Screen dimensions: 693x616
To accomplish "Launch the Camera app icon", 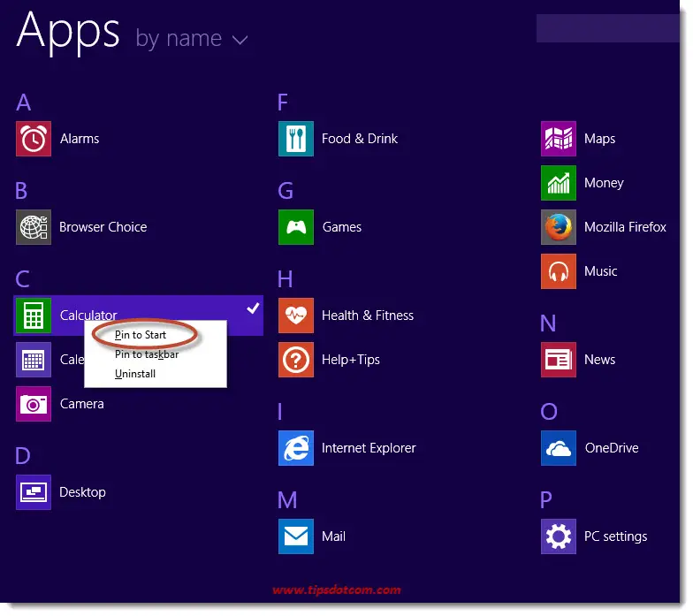I will click(34, 404).
